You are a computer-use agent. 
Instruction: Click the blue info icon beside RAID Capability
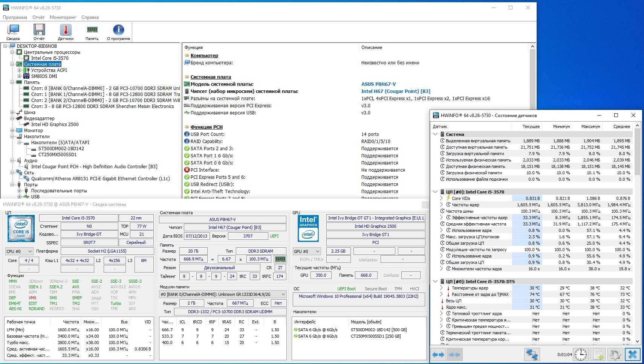[x=187, y=141]
